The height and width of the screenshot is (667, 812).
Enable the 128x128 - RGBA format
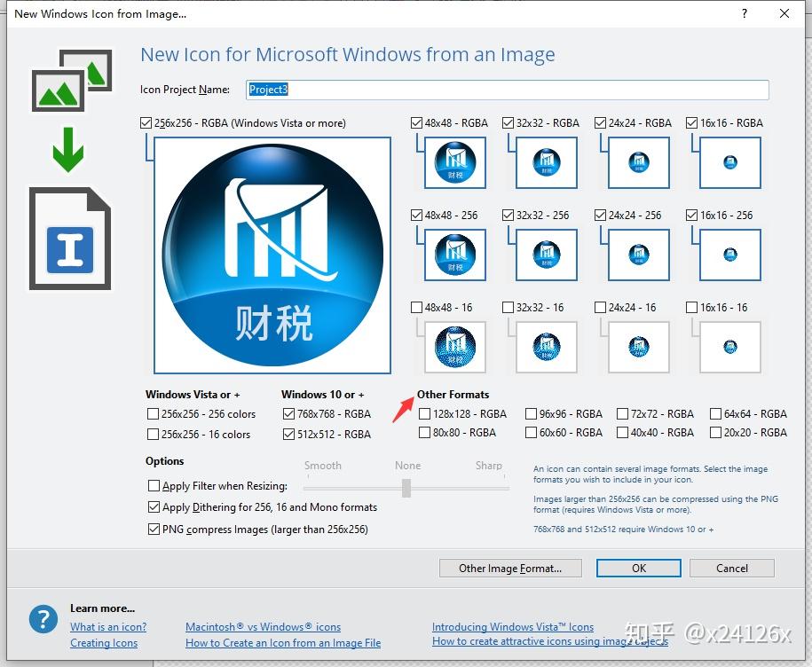coord(425,414)
